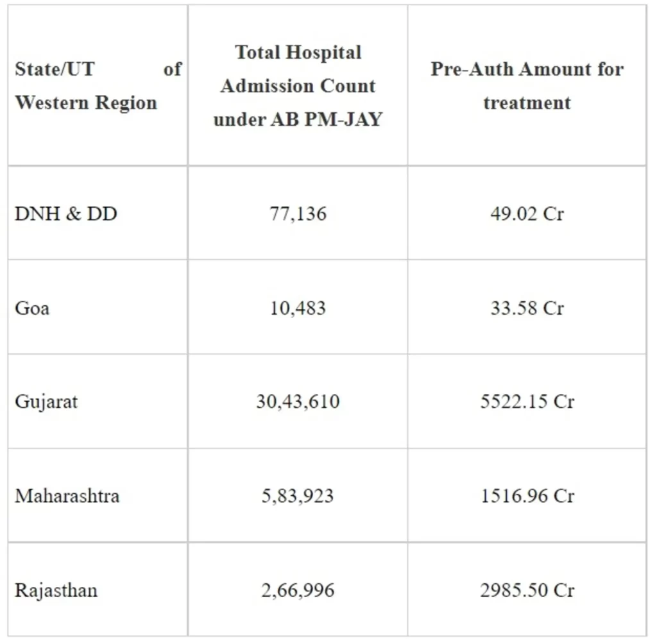The width and height of the screenshot is (657, 644).
Task: Click the 77,136 admission count cell
Action: click(x=298, y=214)
